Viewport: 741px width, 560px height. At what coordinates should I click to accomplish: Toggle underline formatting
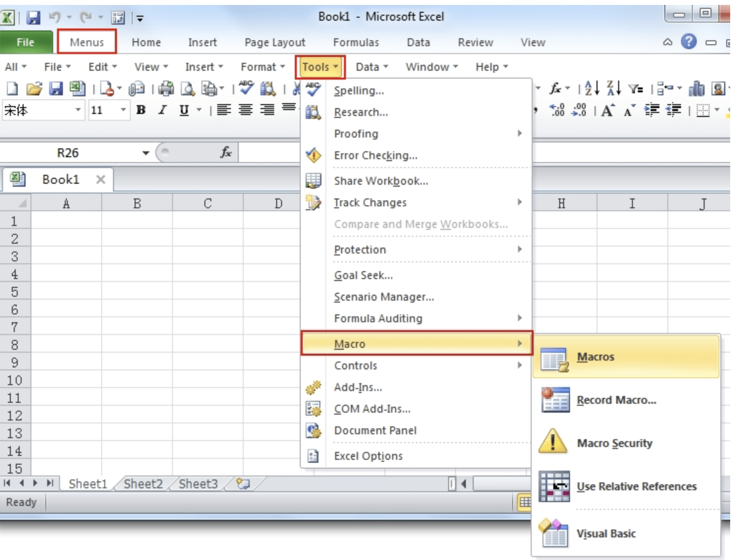point(184,110)
